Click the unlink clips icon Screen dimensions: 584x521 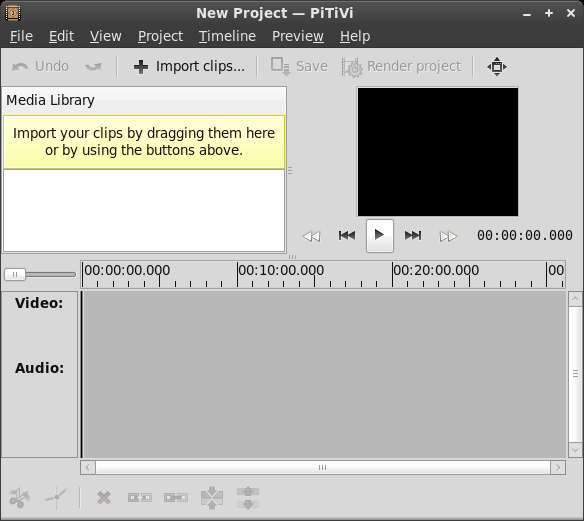(x=140, y=498)
